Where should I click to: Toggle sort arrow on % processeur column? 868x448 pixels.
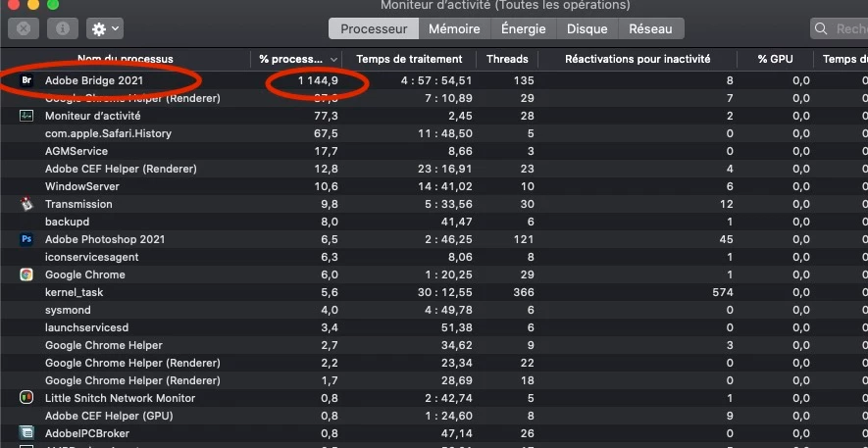(x=333, y=59)
